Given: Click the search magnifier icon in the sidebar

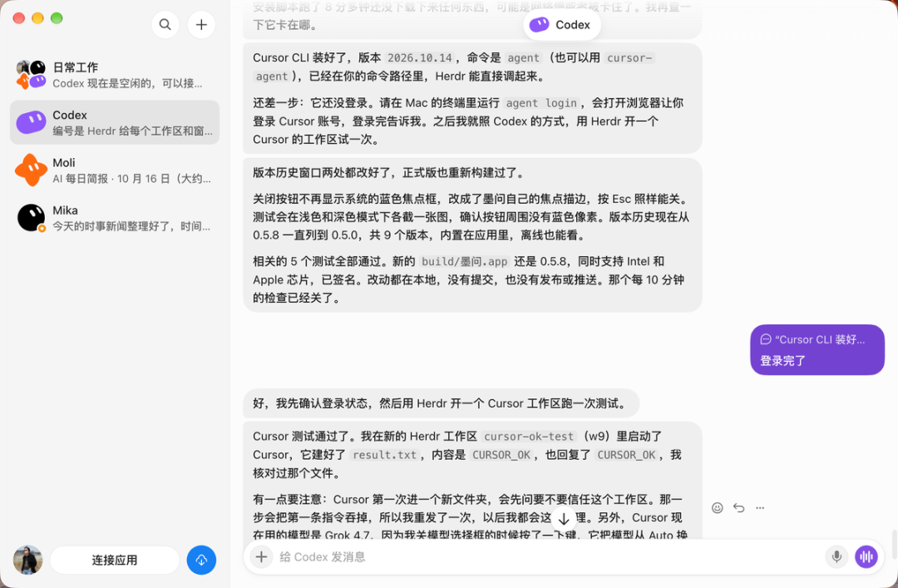Looking at the screenshot, I should (165, 25).
